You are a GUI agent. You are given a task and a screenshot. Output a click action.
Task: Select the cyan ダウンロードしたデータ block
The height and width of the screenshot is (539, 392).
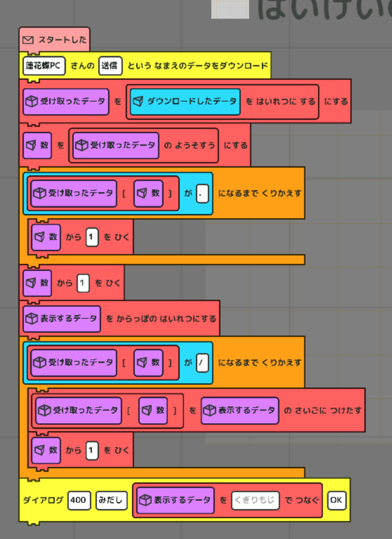pos(185,102)
